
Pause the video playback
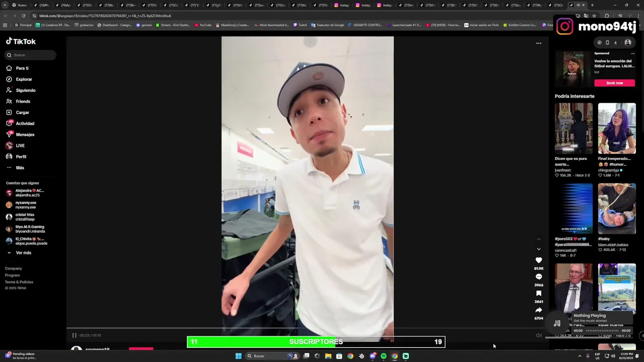point(74,335)
